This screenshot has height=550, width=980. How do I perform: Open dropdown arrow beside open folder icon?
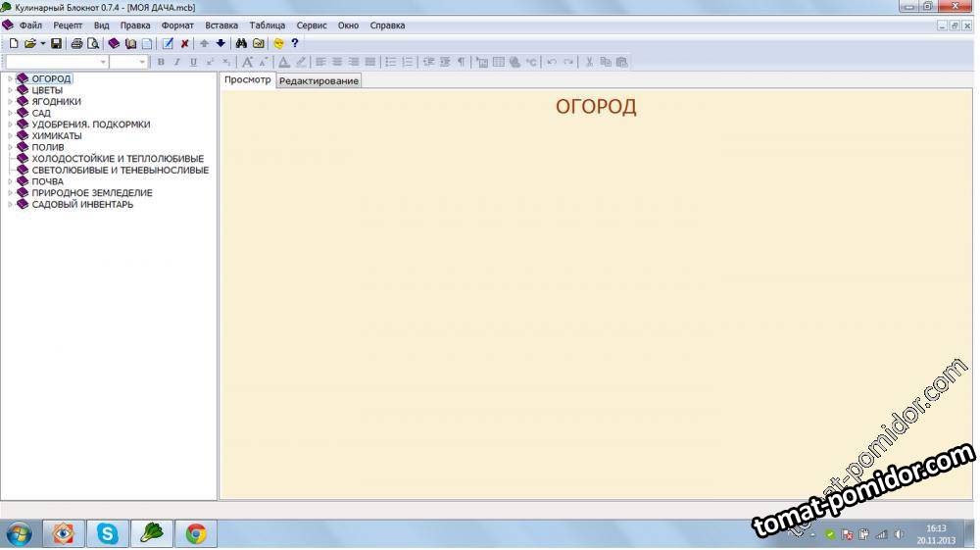42,44
